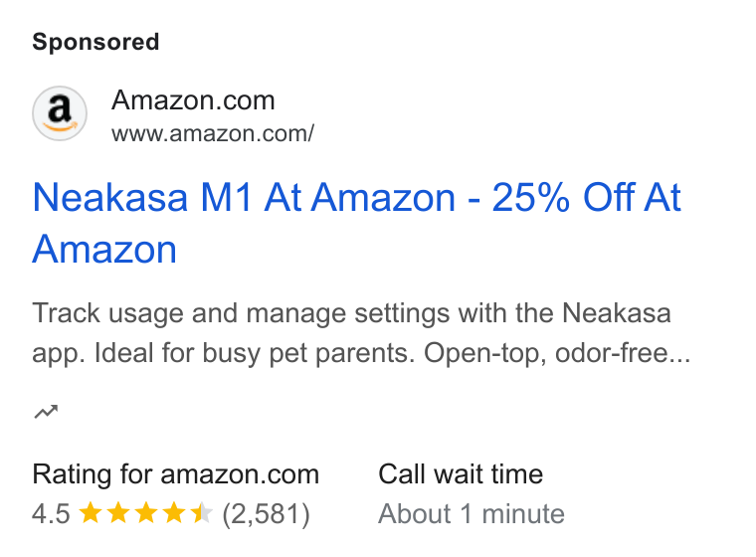Click the Amazon logo favicon
The height and width of the screenshot is (557, 756).
60,113
